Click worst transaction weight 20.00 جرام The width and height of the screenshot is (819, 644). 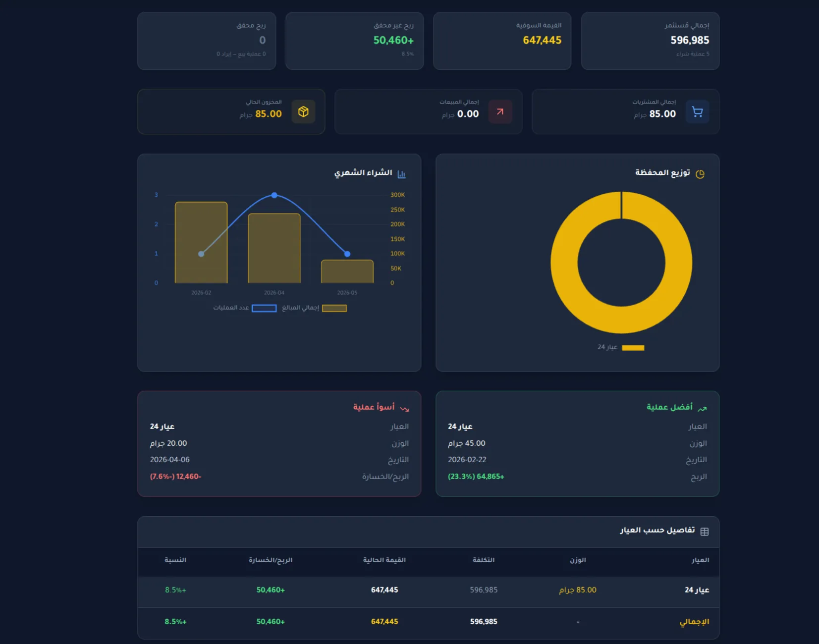pos(168,443)
